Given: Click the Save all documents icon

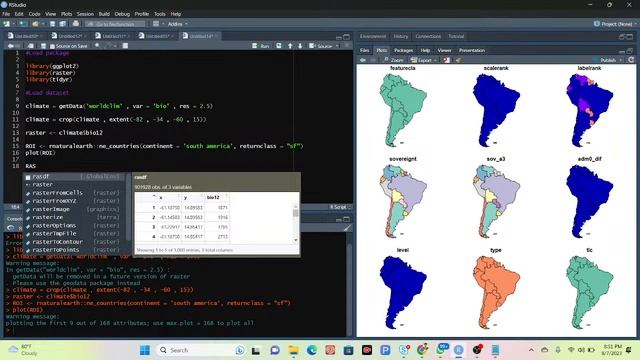Looking at the screenshot, I should click(62, 24).
